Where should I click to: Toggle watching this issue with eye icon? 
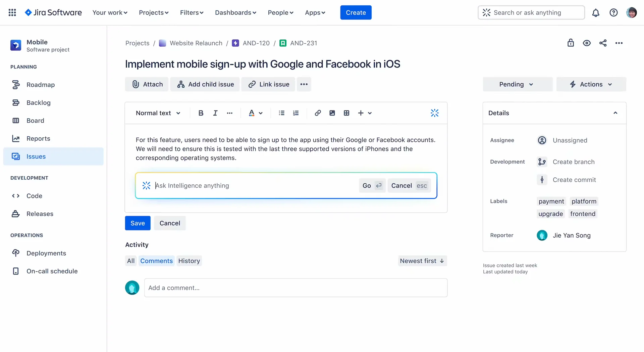[587, 43]
